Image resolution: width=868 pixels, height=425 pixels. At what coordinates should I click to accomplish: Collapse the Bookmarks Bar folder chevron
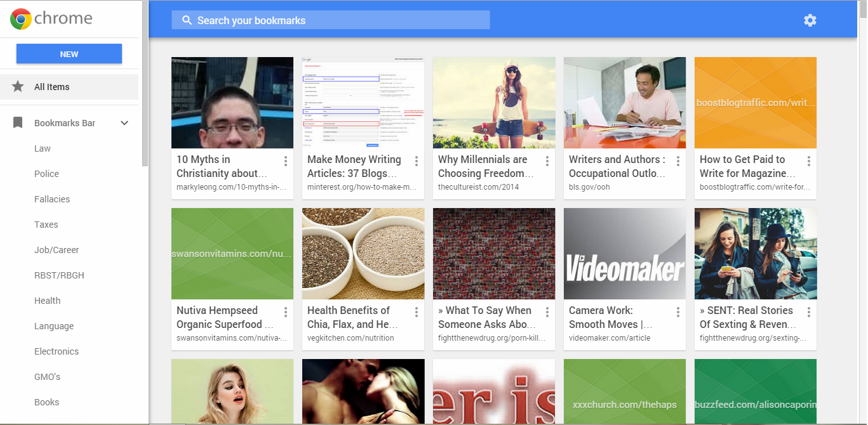(124, 123)
